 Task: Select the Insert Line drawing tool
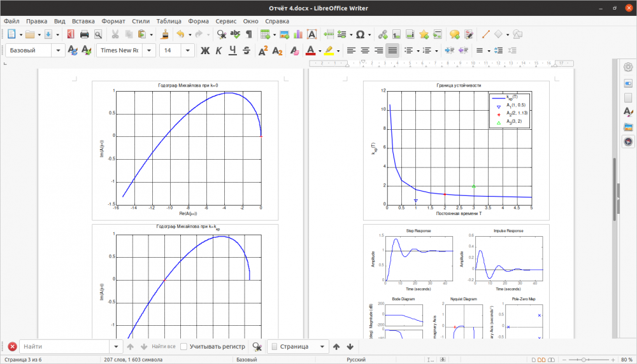(485, 34)
